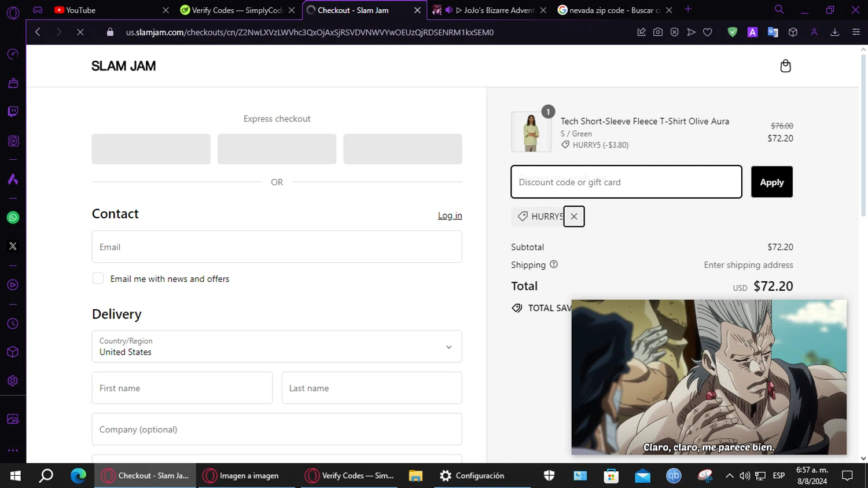
Task: Open the Slam Jam shopping bag cart
Action: click(x=785, y=66)
